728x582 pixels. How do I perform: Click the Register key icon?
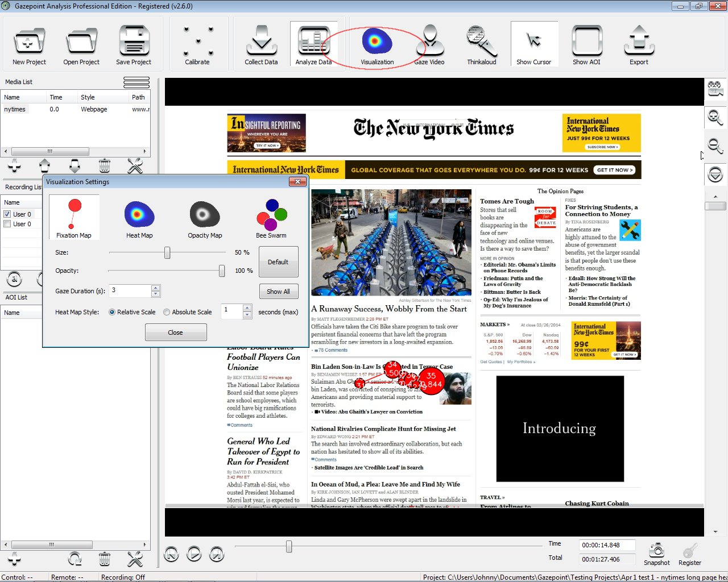click(x=690, y=550)
